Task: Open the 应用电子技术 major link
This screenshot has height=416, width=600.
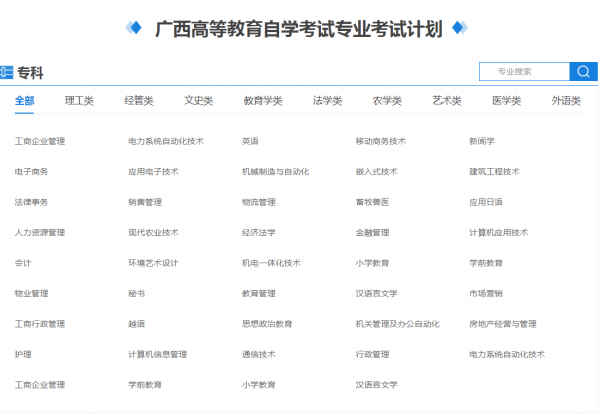Action: point(153,171)
